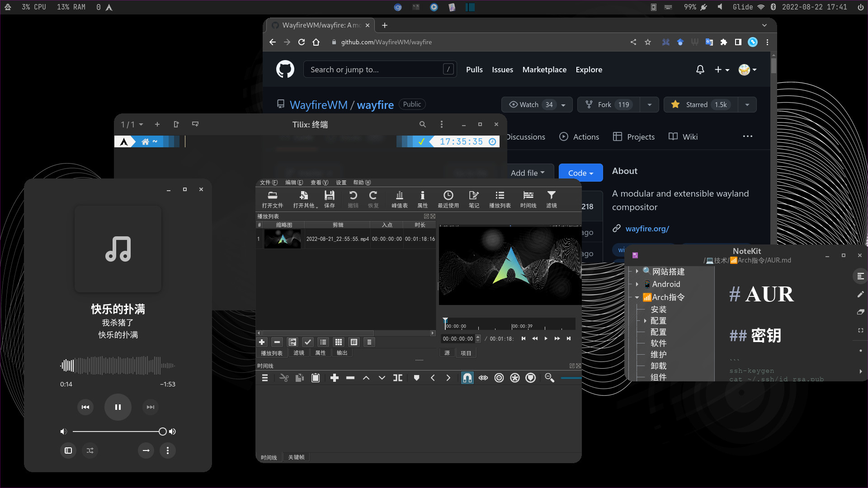
Task: Open the Add file dropdown
Action: click(528, 173)
